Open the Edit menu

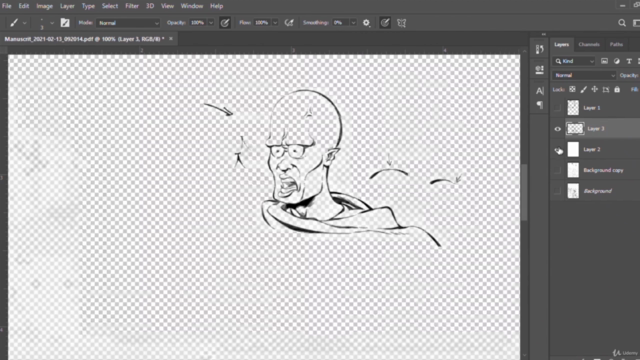click(24, 6)
